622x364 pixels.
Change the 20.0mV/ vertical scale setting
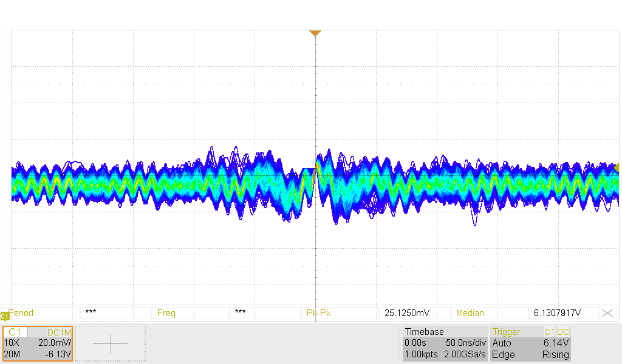click(55, 343)
